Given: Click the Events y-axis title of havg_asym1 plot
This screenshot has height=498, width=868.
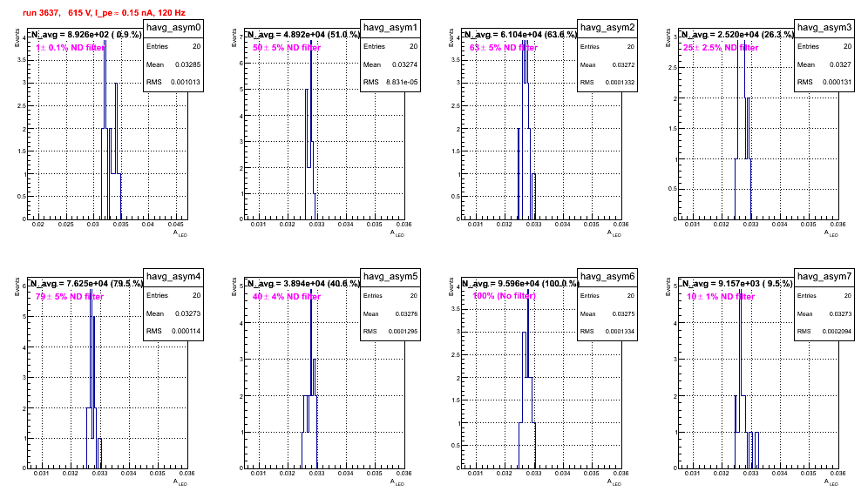Looking at the screenshot, I should (x=234, y=37).
